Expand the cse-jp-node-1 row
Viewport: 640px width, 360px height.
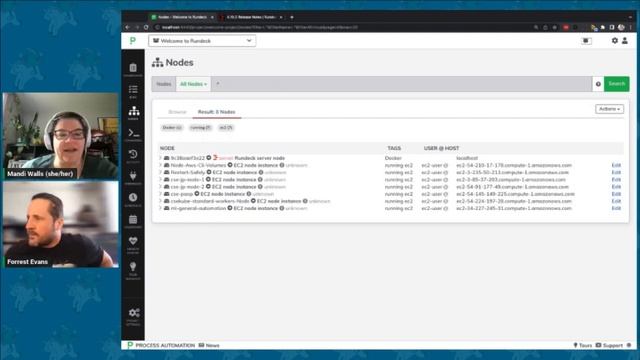coord(160,180)
